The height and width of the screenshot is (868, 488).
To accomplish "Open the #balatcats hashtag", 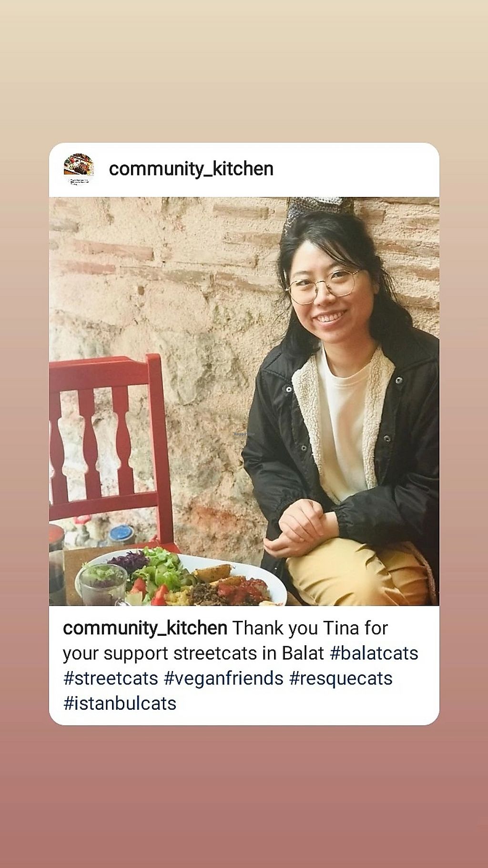I will (374, 653).
